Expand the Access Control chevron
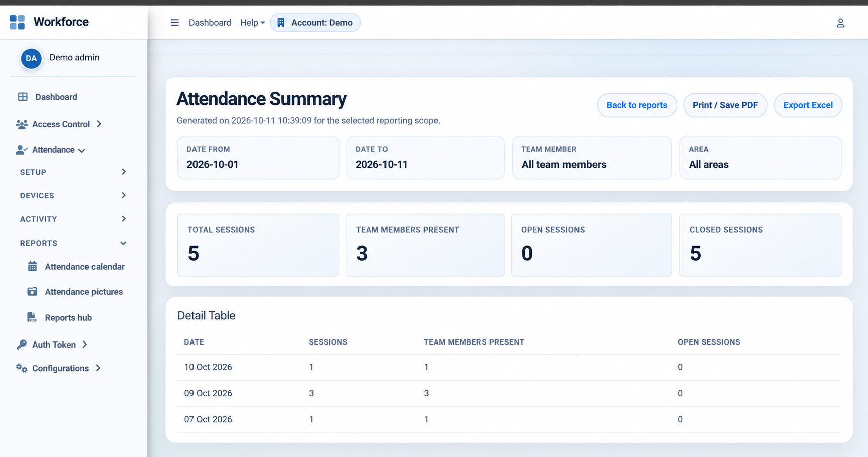Viewport: 868px width, 457px height. pos(99,124)
